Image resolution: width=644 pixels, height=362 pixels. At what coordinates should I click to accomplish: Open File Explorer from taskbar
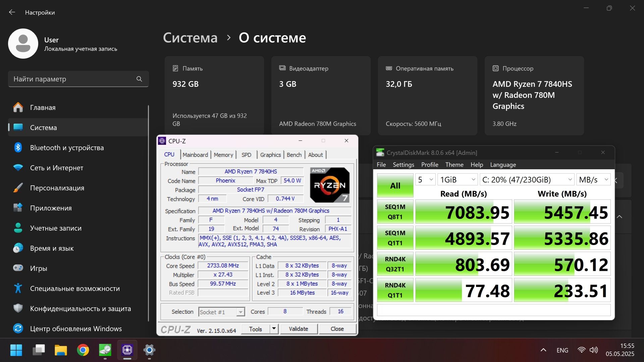(x=61, y=350)
